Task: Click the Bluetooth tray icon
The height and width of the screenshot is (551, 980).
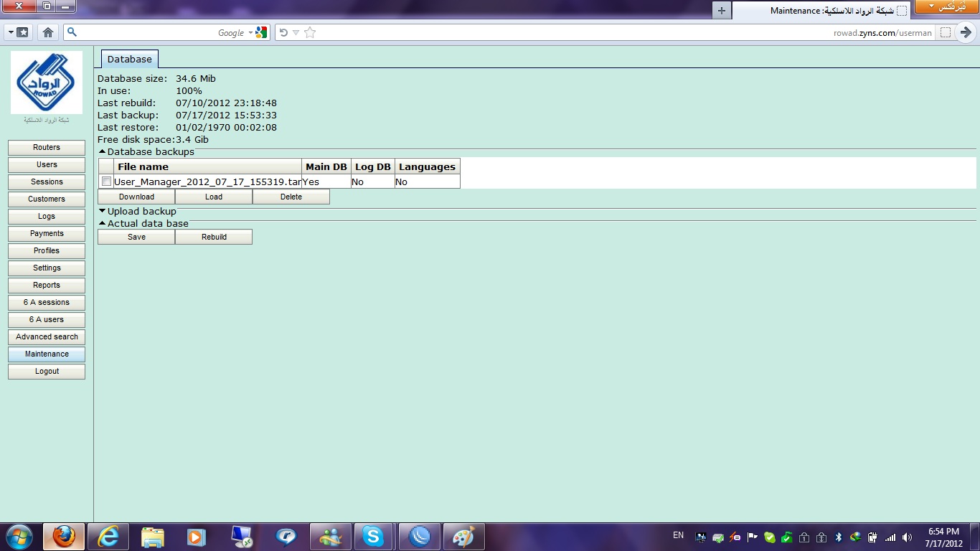Action: click(838, 537)
